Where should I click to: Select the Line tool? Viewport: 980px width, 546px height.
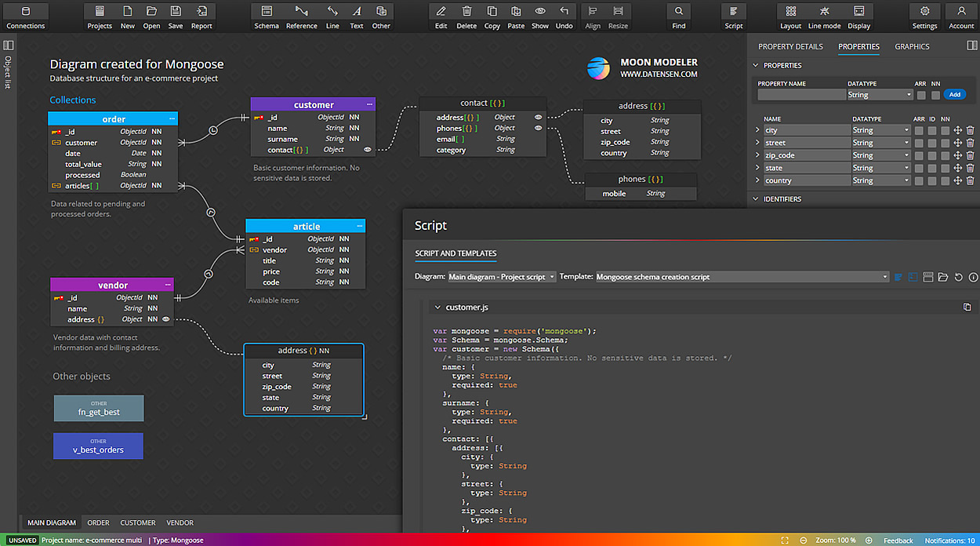332,16
